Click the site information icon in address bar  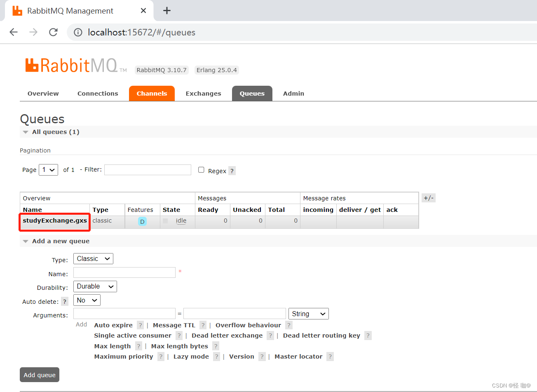point(78,32)
